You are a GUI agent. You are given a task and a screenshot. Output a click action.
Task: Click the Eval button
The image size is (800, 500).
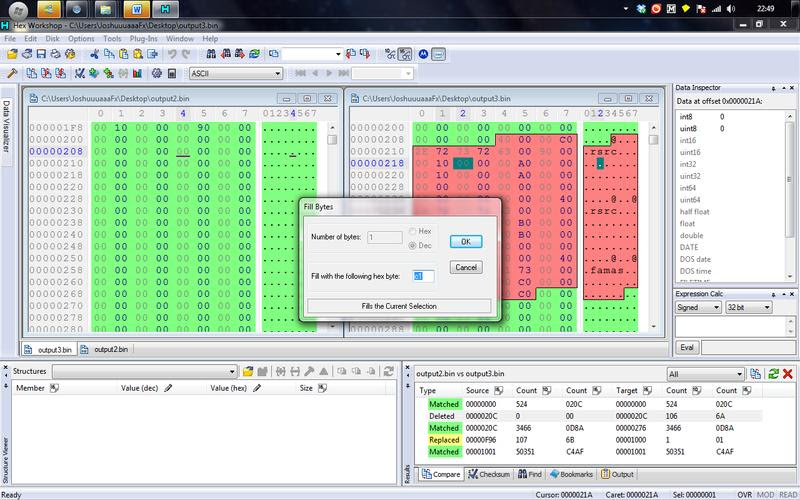click(687, 347)
